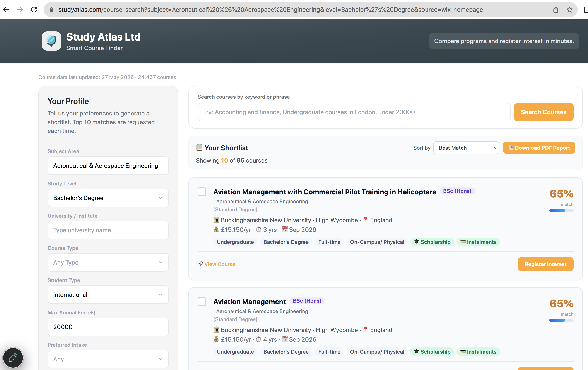Click the Undergraduate tag on Aviation Management card
This screenshot has width=588, height=370.
click(x=235, y=352)
